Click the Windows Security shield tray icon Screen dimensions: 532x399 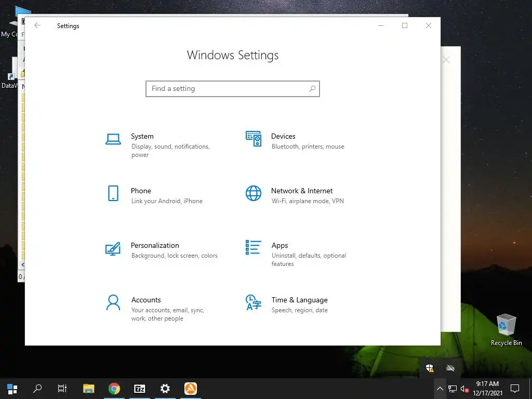point(430,368)
